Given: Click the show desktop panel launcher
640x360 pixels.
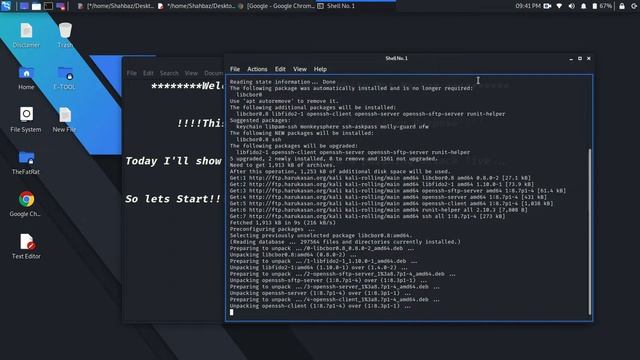Looking at the screenshot, I should tap(24, 6).
